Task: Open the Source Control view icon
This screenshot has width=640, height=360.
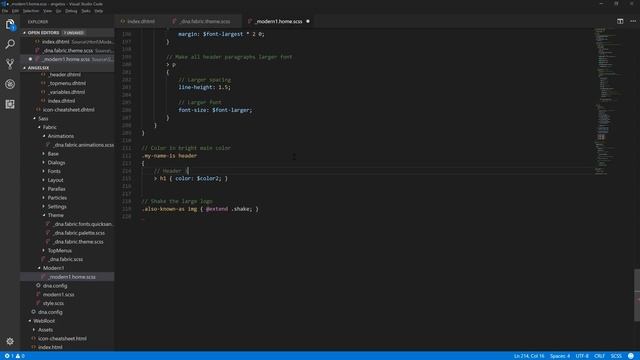Action: click(x=10, y=64)
